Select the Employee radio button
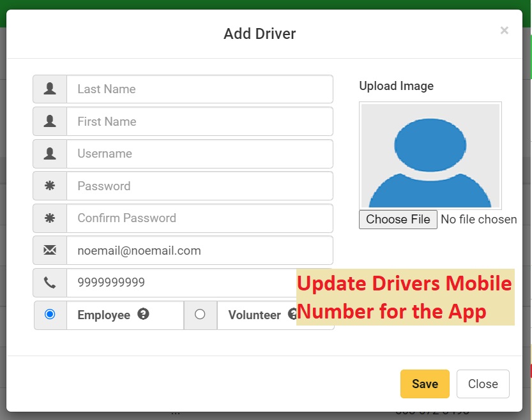 50,314
